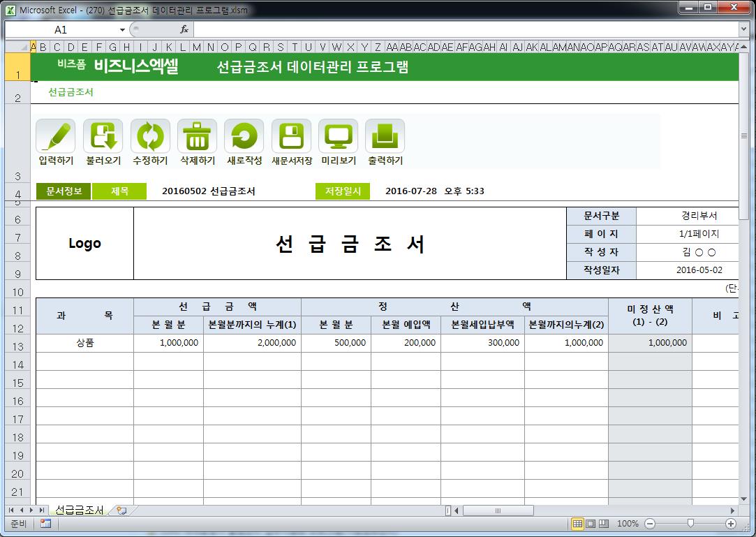Open the Name Box dropdown arrow
The image size is (756, 537).
click(x=122, y=30)
